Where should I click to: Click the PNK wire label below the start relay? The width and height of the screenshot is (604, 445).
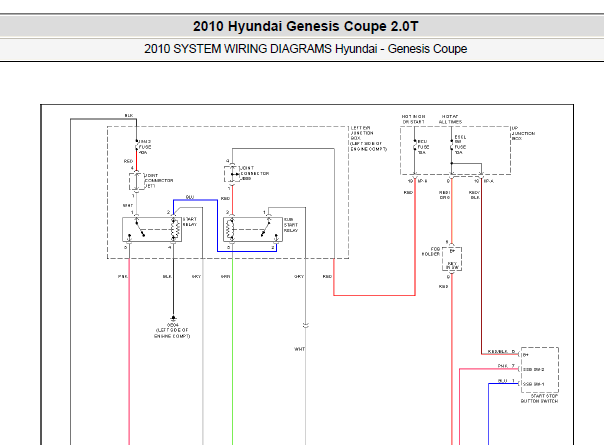click(122, 276)
